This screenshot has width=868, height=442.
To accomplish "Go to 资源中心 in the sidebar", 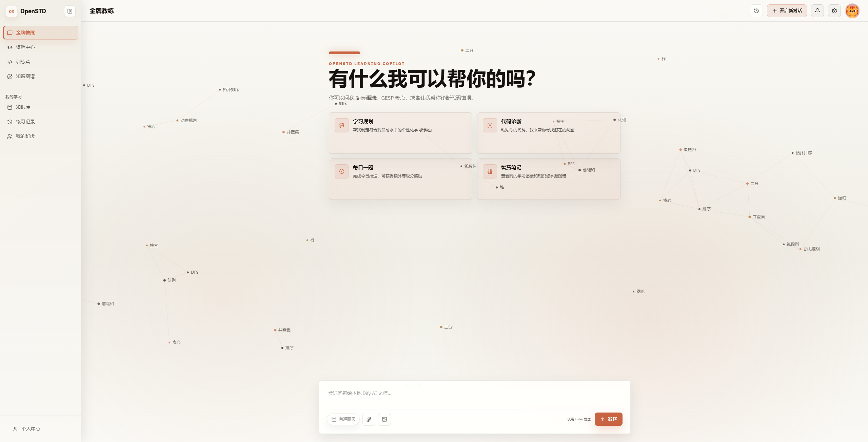I will click(41, 47).
